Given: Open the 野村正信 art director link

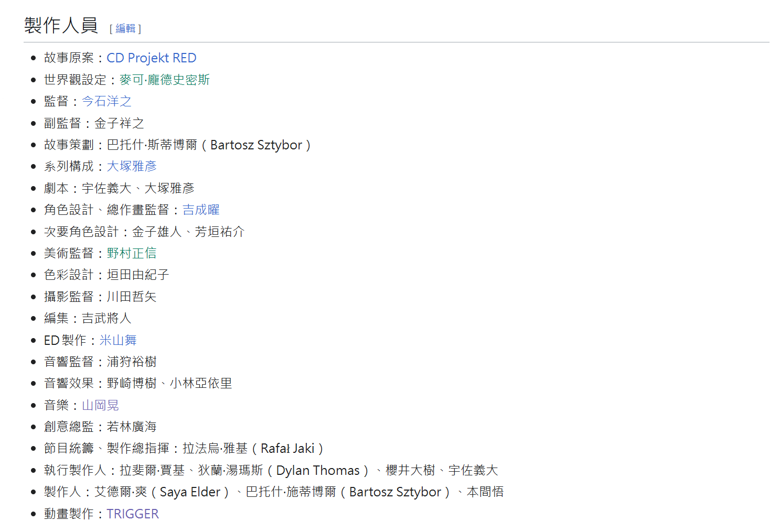Looking at the screenshot, I should tap(132, 253).
